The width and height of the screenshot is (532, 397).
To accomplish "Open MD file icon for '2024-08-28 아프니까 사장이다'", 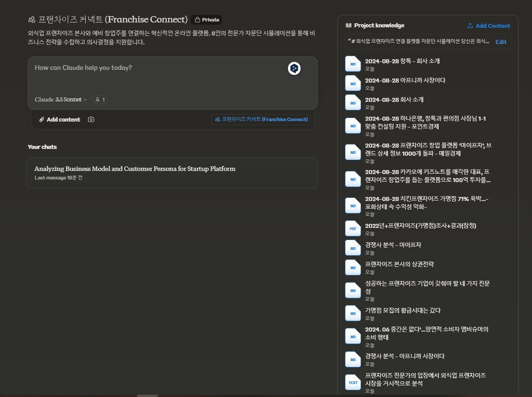I will tap(353, 83).
